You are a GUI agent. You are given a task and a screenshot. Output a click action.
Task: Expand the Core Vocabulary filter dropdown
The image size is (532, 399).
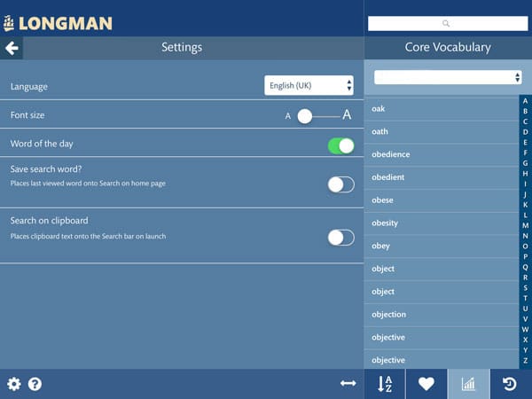pyautogui.click(x=447, y=77)
